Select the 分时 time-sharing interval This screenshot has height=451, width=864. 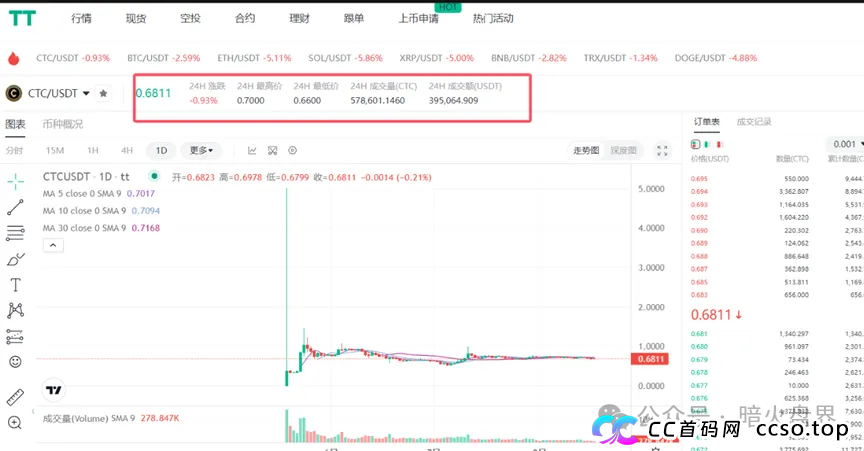(x=14, y=151)
